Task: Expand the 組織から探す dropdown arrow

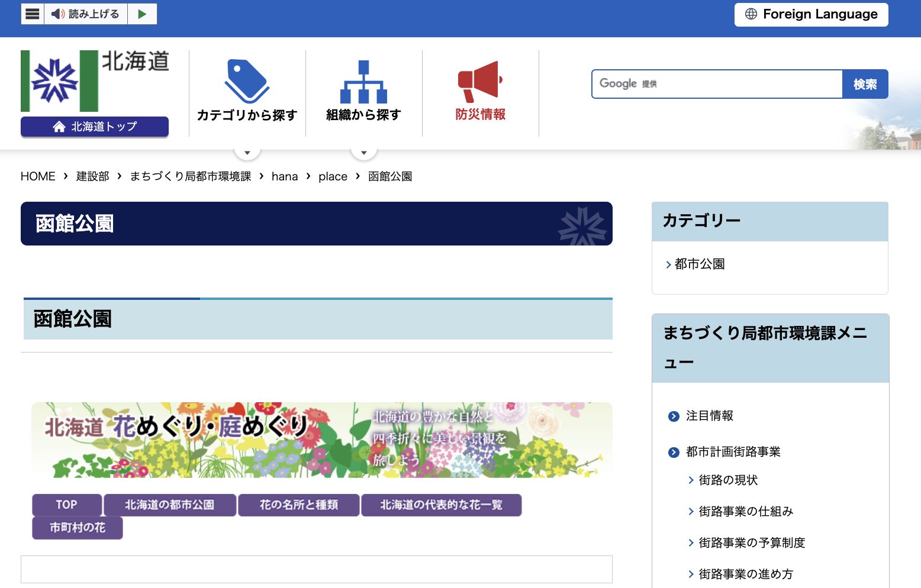Action: (364, 153)
